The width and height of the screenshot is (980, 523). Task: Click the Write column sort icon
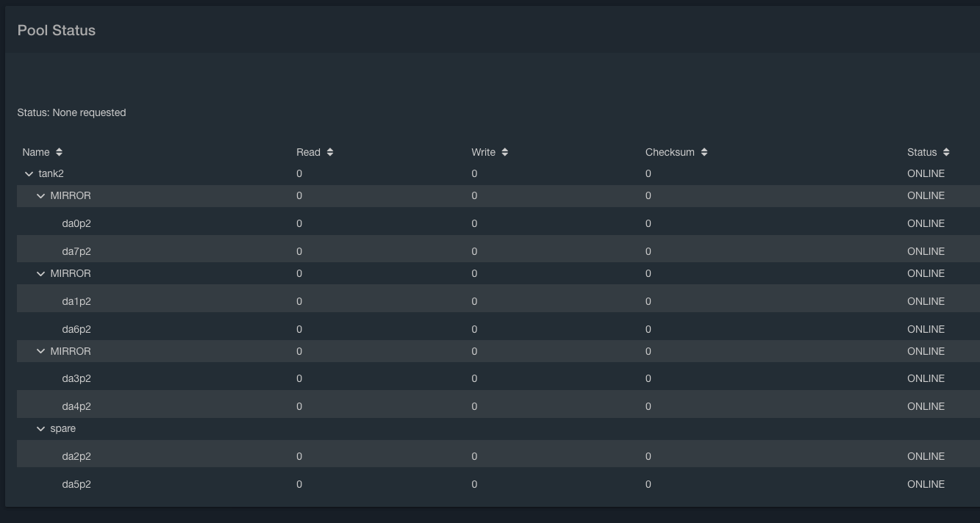(505, 152)
